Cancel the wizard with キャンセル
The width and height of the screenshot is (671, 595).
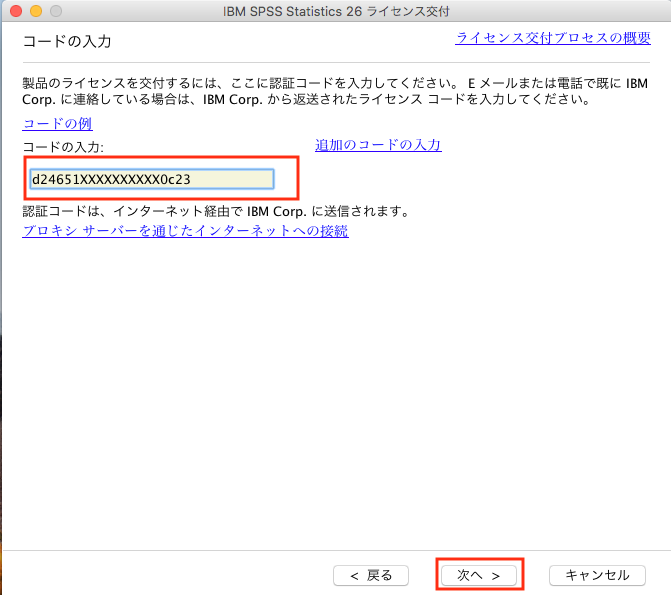coord(597,575)
